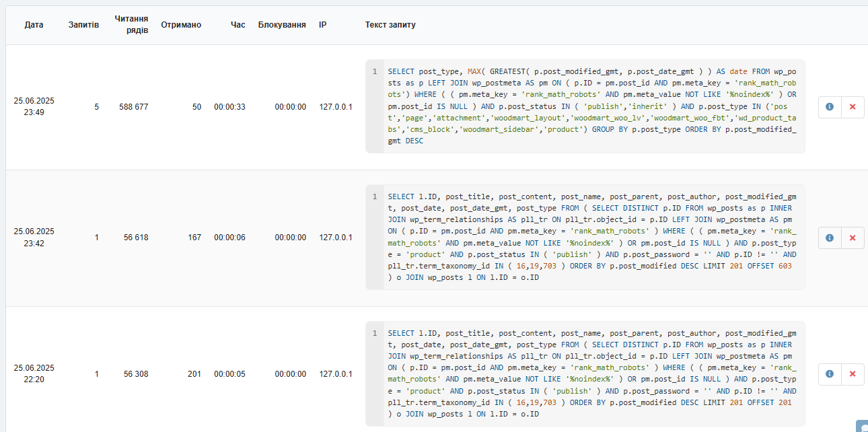Click the received value 201
Image resolution: width=868 pixels, height=432 pixels.
[194, 374]
